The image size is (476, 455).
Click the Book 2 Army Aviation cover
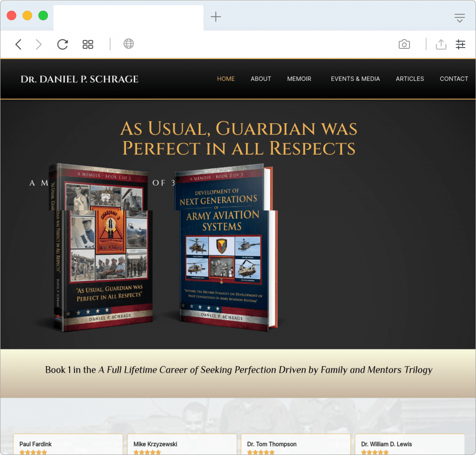tap(226, 248)
